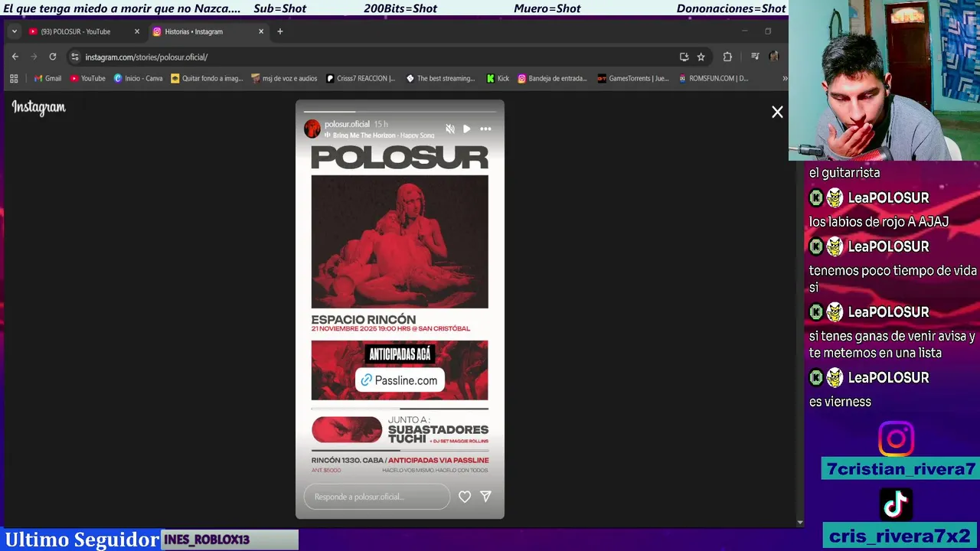Play the paused story
Image resolution: width=980 pixels, height=551 pixels.
pos(467,129)
